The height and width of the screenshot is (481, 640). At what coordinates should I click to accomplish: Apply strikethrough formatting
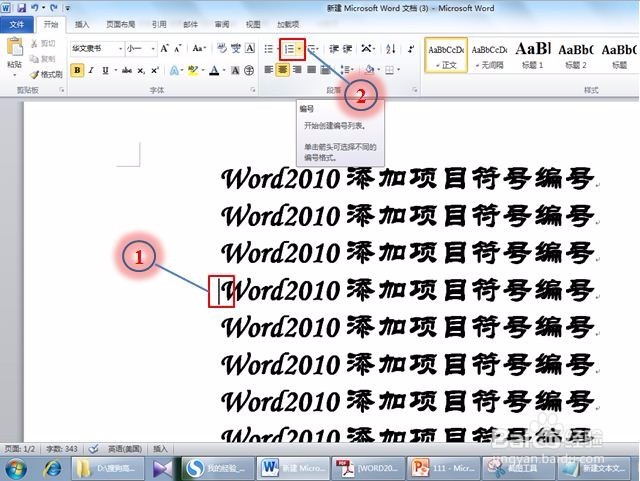tap(127, 71)
